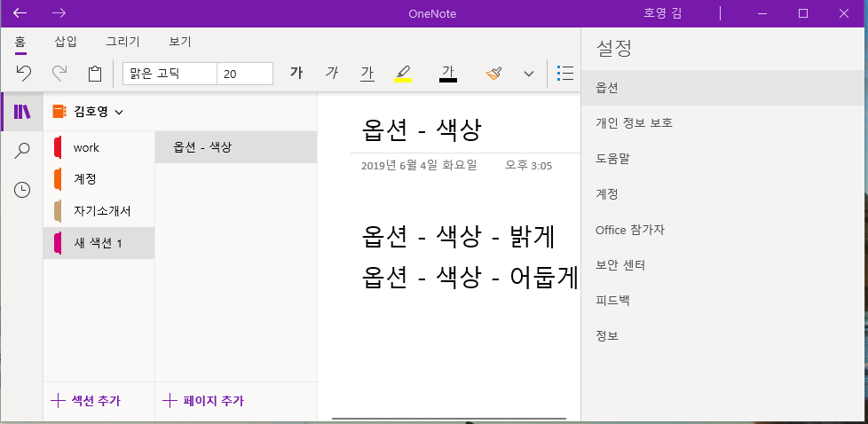The image size is (868, 424).
Task: Click the page title 옵션 - 색상
Action: [422, 130]
